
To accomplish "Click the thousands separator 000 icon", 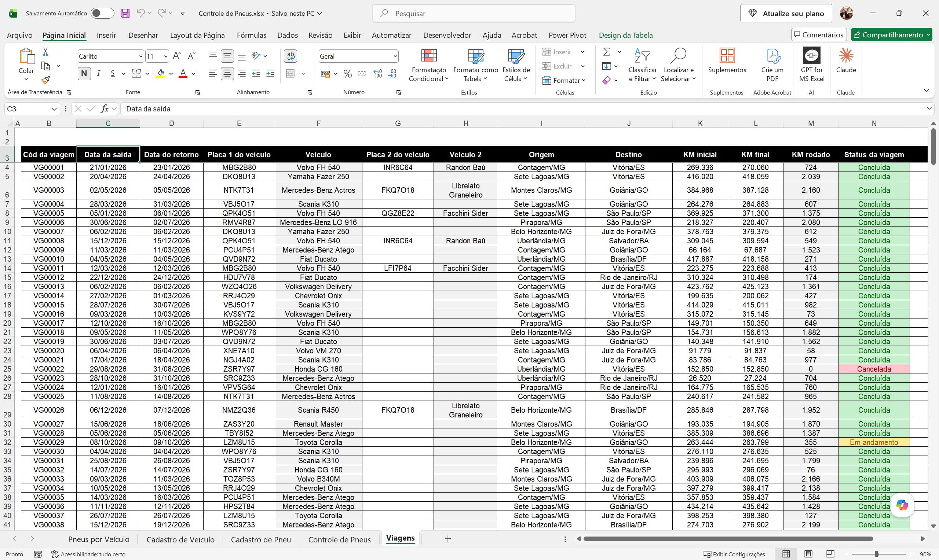I will (x=362, y=74).
